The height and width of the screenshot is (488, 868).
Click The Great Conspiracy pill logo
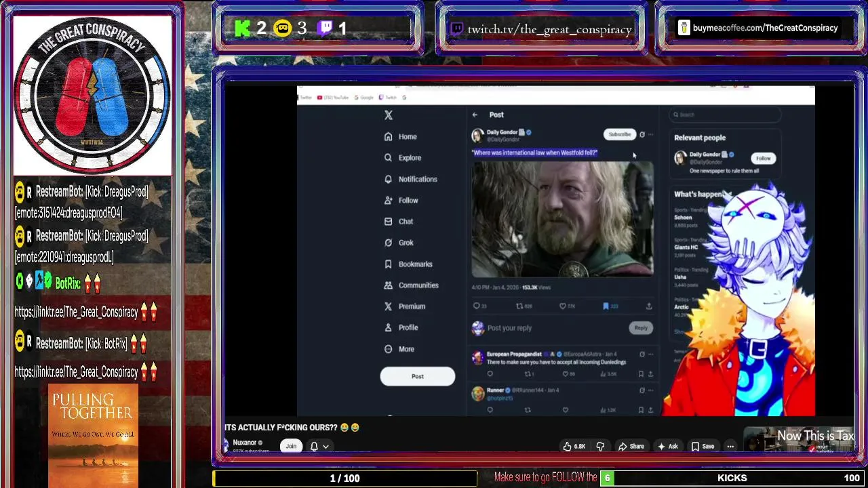92,96
